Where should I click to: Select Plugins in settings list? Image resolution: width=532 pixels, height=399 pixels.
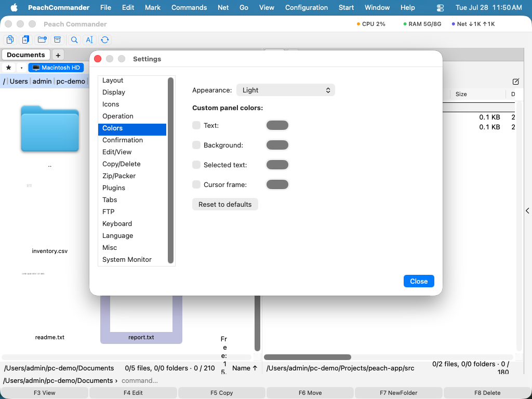132,188
